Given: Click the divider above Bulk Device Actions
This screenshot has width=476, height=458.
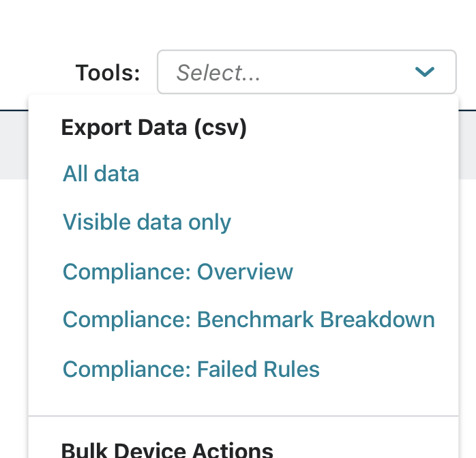Looking at the screenshot, I should coord(243,416).
